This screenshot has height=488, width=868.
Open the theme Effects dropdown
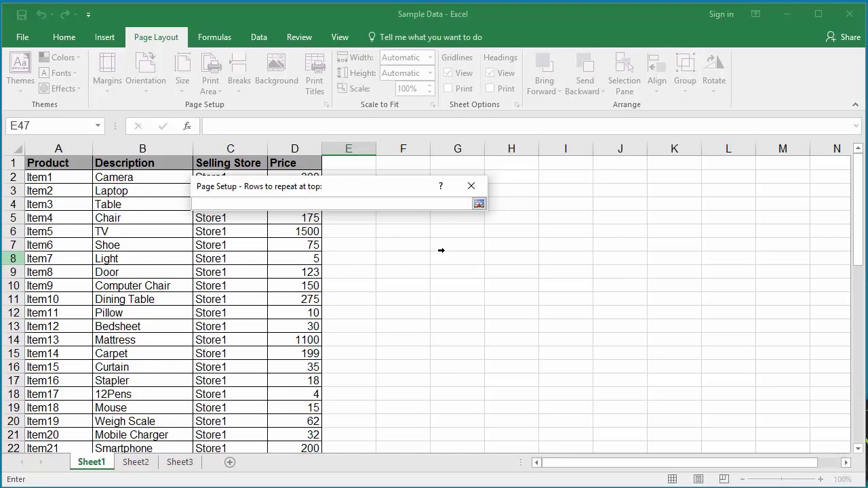tap(60, 89)
